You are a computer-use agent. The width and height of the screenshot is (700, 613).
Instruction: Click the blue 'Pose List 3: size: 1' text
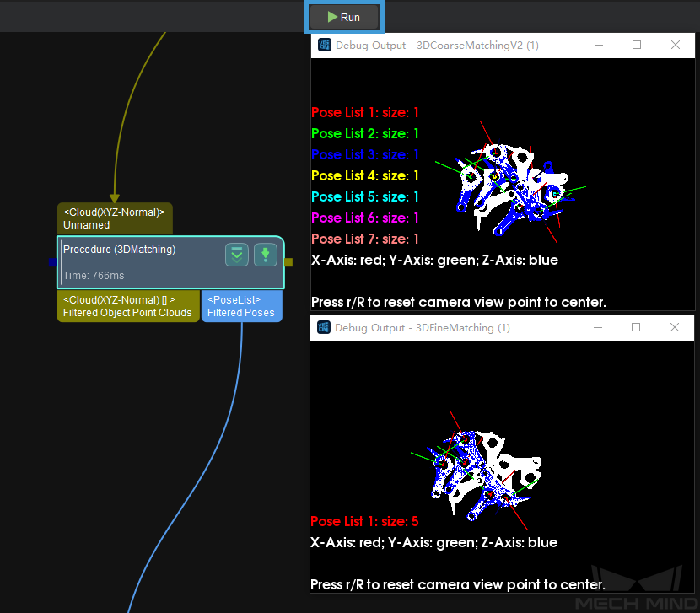pos(365,154)
